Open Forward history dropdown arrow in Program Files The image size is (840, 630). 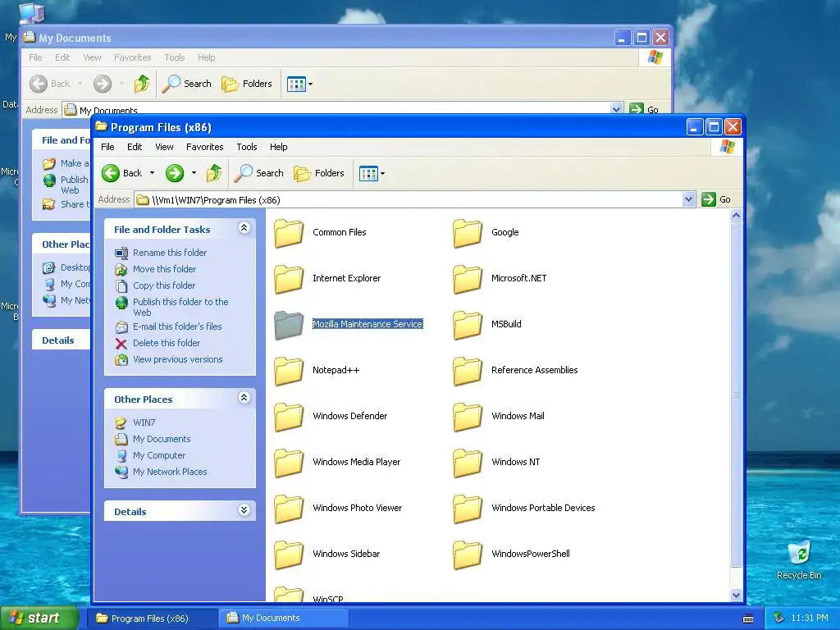194,173
